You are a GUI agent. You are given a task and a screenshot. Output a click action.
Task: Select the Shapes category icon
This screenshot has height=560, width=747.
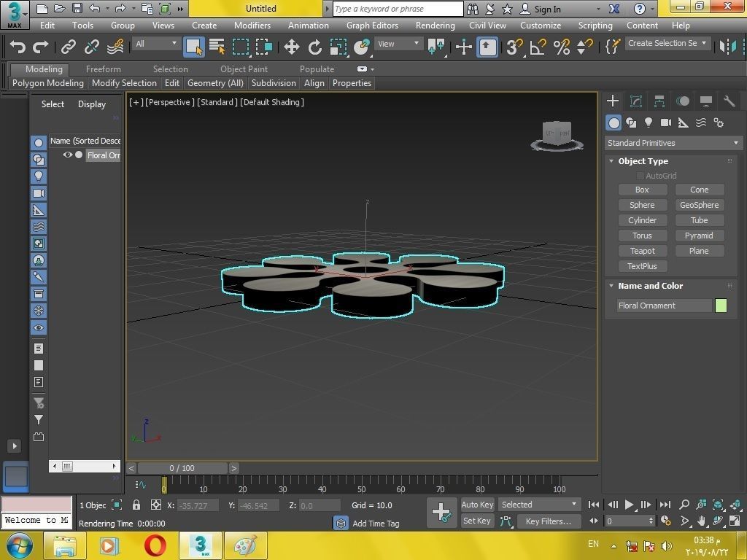click(x=631, y=122)
